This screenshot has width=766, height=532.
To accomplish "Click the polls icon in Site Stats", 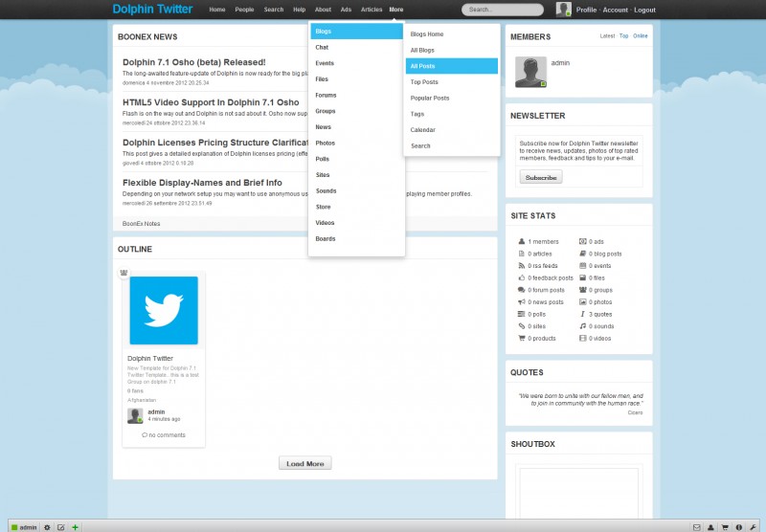I will tap(521, 314).
